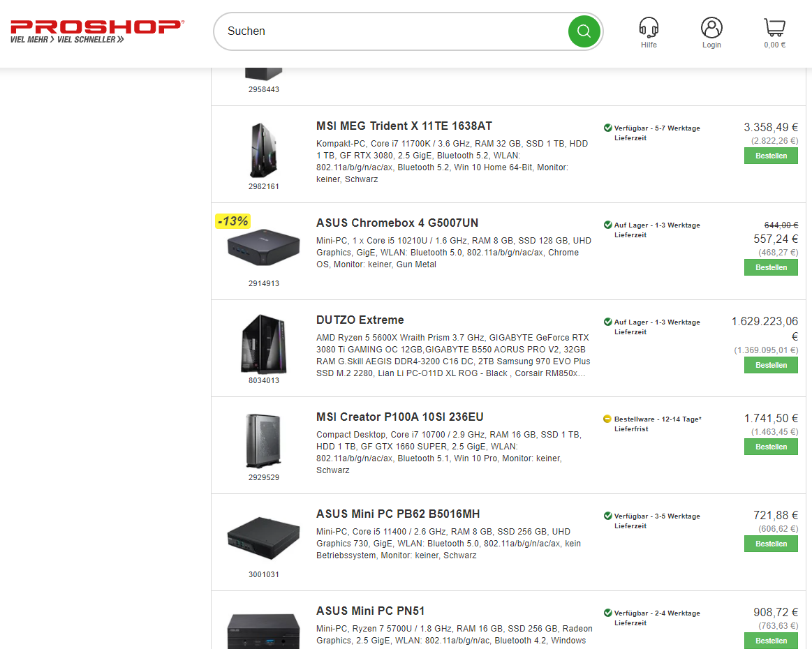Click net price (606,62 €)
This screenshot has width=812, height=649.
pos(778,529)
